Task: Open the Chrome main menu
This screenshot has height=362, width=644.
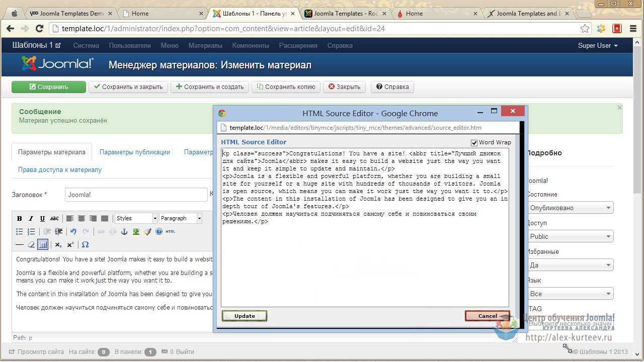Action: pyautogui.click(x=633, y=29)
